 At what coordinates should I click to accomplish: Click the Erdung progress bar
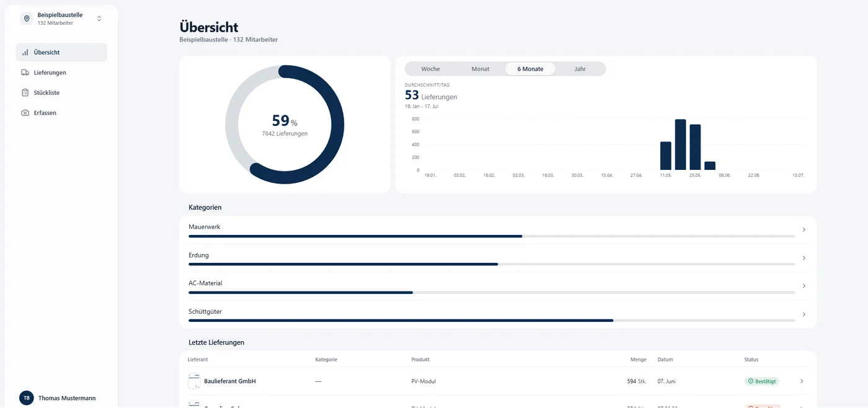(492, 264)
